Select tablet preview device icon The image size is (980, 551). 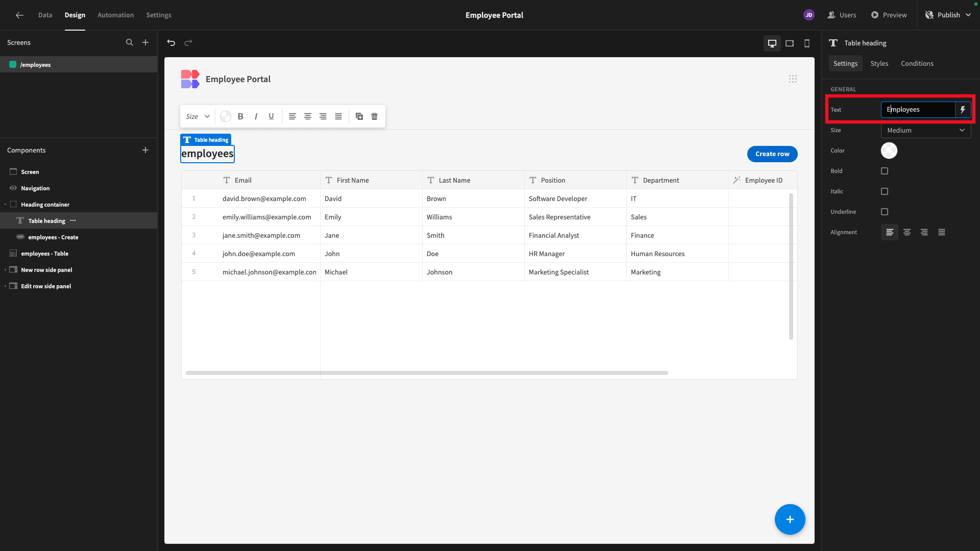click(x=790, y=43)
